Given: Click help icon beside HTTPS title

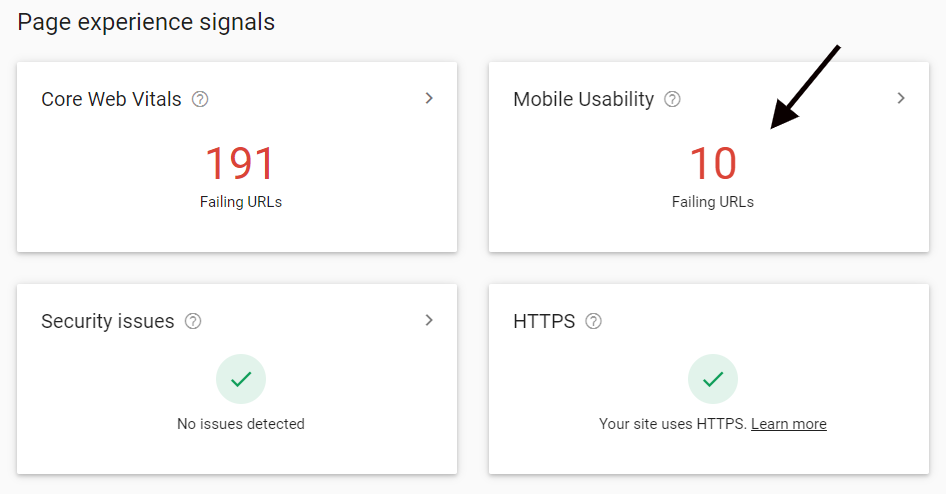Looking at the screenshot, I should pos(593,321).
